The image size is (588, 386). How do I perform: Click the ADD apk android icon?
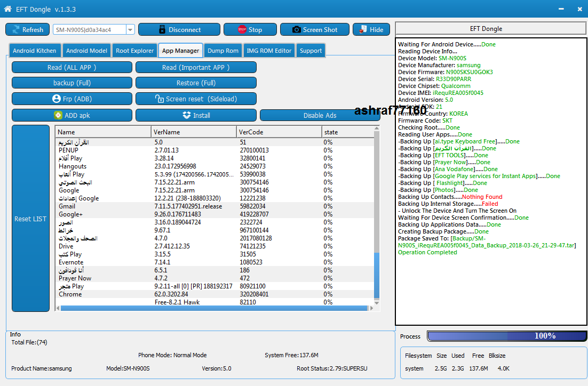click(x=58, y=115)
